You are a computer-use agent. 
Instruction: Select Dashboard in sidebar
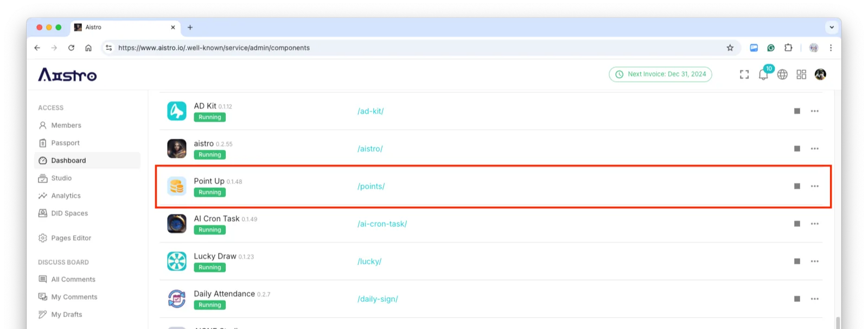pos(87,161)
